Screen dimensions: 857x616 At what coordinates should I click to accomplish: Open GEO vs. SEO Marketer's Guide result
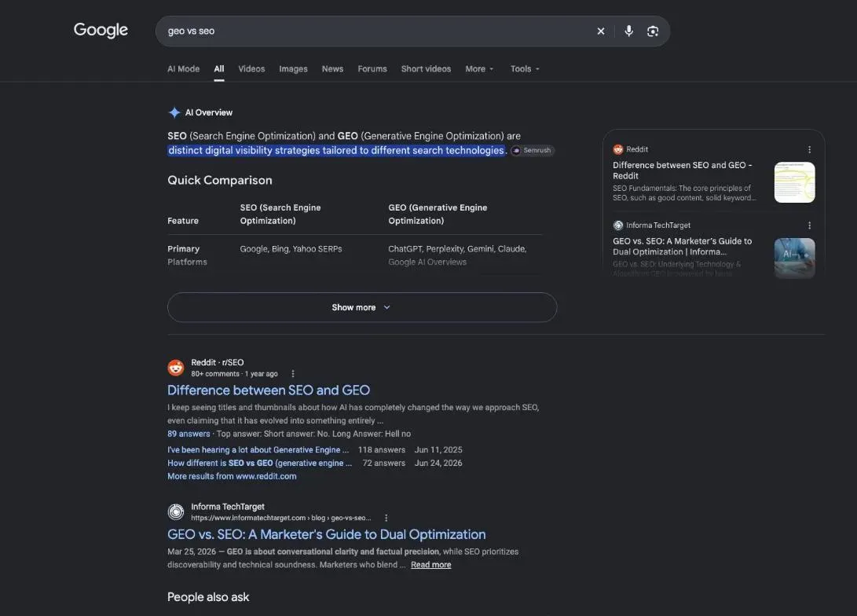[326, 534]
